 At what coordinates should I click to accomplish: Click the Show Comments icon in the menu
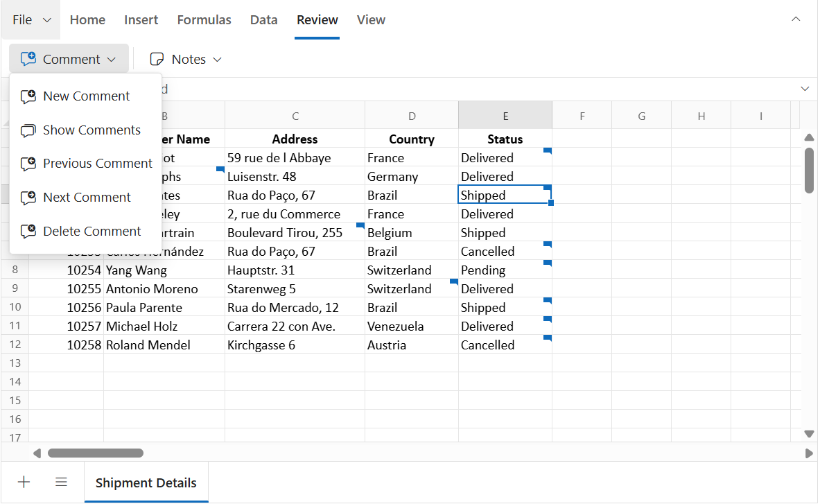[28, 130]
